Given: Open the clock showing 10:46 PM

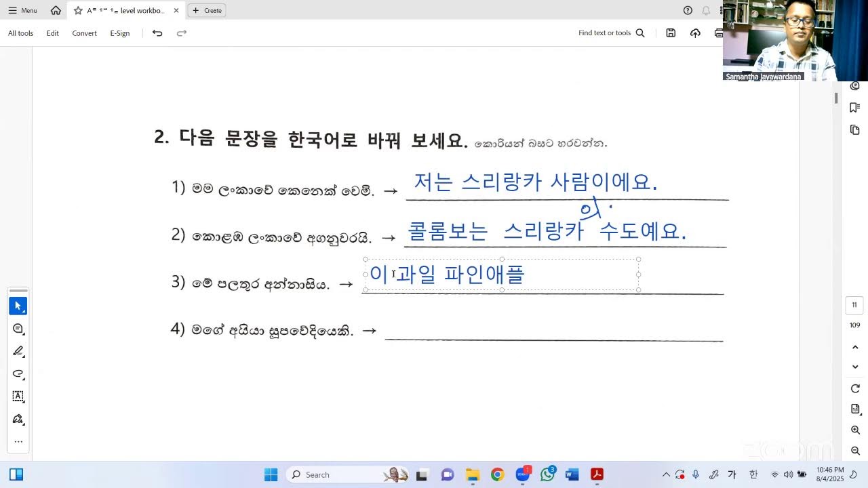Looking at the screenshot, I should pos(830,474).
